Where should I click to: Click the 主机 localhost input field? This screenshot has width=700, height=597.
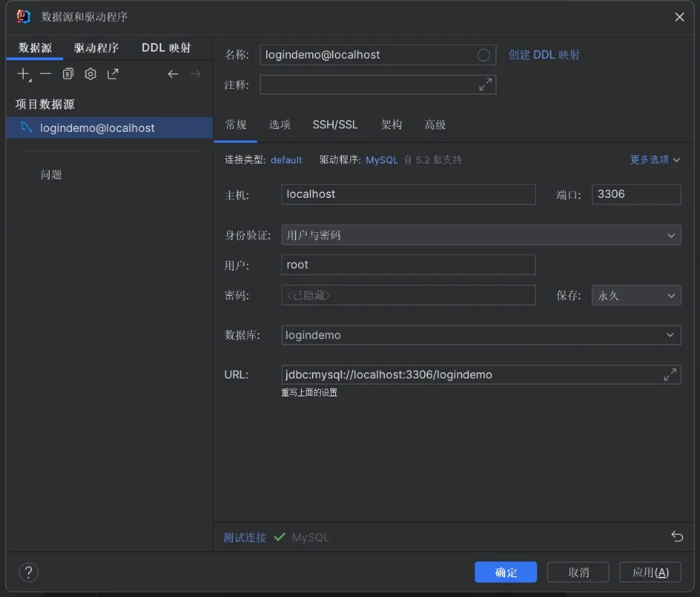(x=408, y=194)
